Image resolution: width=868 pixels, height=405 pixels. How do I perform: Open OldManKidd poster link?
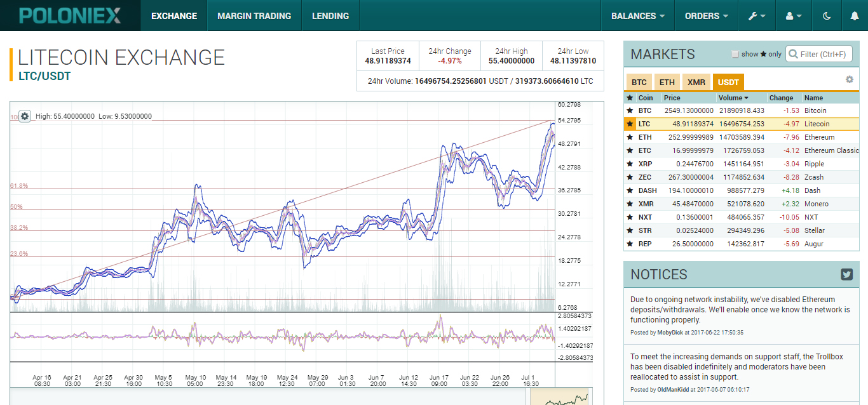tap(677, 390)
